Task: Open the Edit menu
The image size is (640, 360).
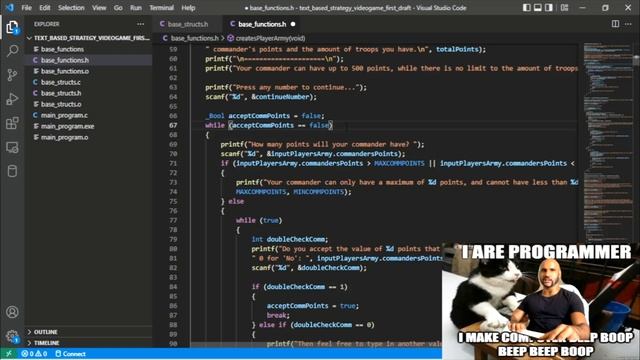Action: (x=44, y=8)
